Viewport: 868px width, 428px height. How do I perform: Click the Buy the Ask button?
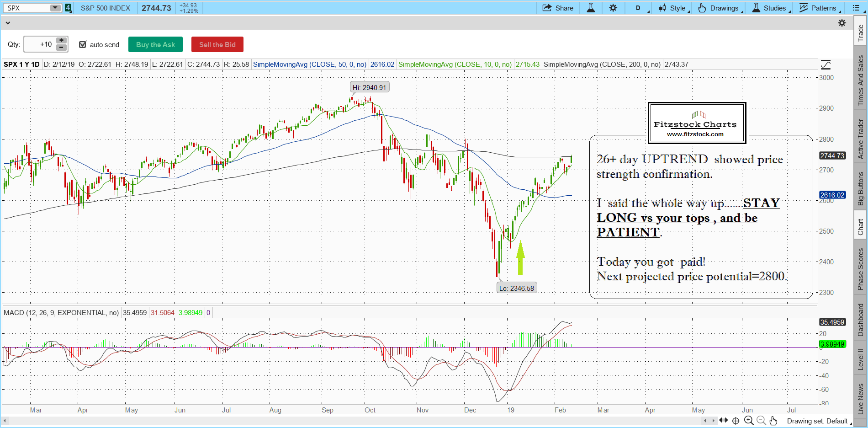155,44
